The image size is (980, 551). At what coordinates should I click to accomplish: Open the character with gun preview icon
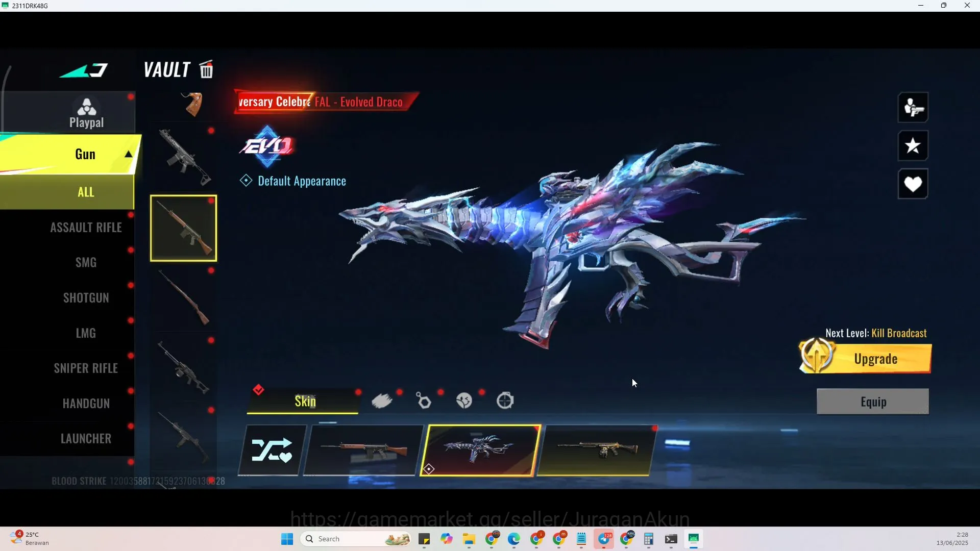pos(913,108)
